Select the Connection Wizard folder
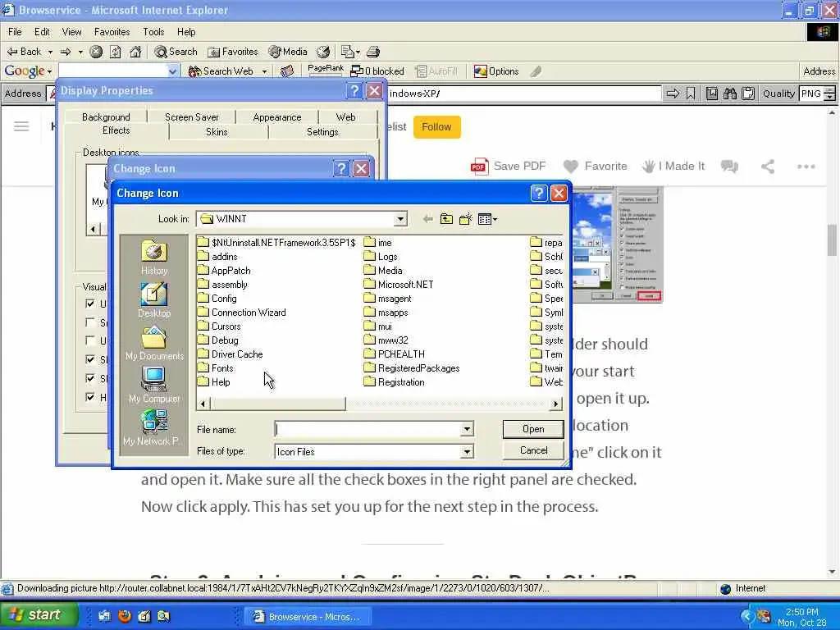 pyautogui.click(x=242, y=313)
